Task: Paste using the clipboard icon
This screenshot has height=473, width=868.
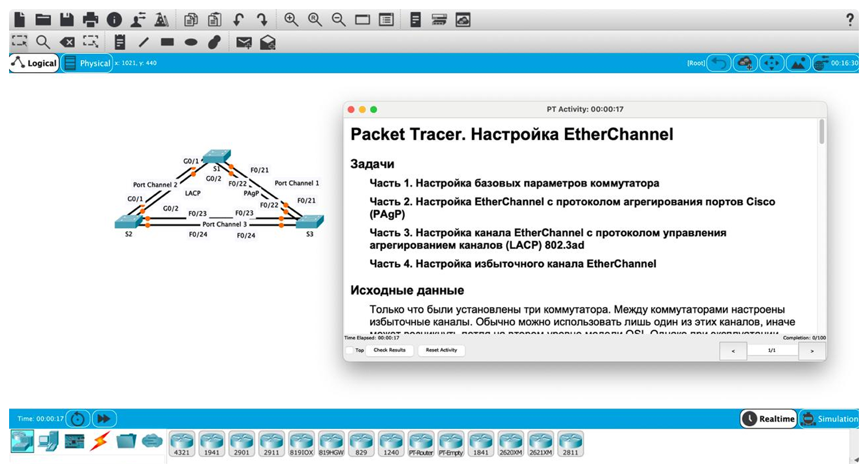Action: [215, 20]
